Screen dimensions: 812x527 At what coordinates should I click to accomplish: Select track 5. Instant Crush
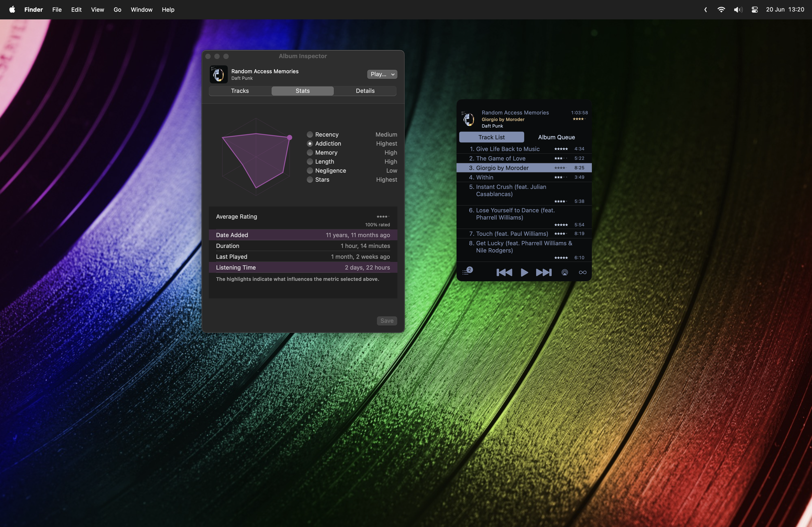524,194
